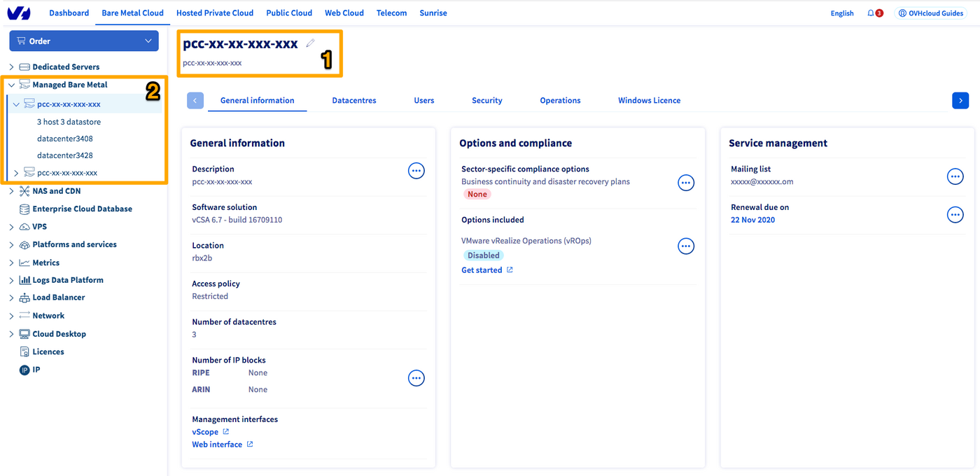Screen dimensions: 980x476
Task: Select datacenter3408 in the sidebar tree
Action: pyautogui.click(x=65, y=139)
